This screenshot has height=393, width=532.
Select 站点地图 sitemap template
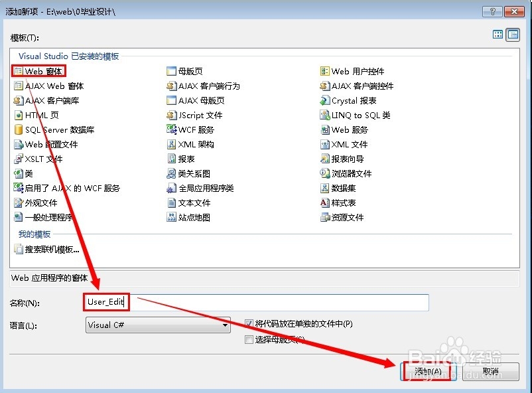[188, 217]
